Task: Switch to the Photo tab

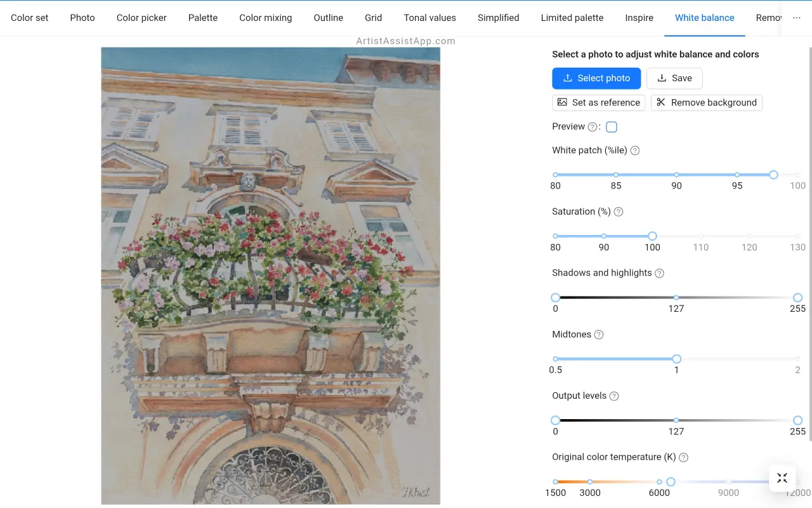Action: [82, 18]
